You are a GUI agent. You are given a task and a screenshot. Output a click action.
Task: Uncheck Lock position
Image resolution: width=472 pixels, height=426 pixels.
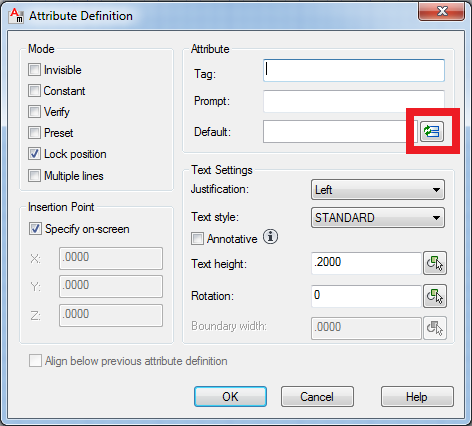point(34,154)
